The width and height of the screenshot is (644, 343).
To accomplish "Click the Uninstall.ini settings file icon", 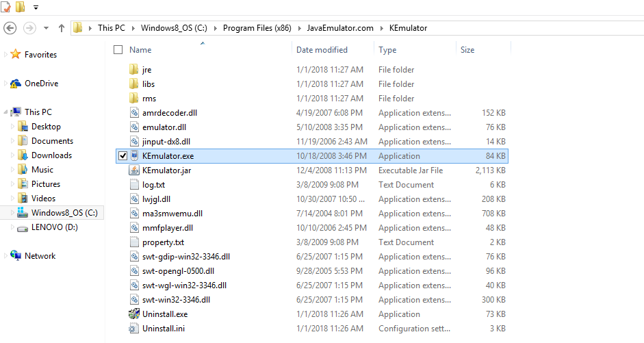I will tap(134, 329).
